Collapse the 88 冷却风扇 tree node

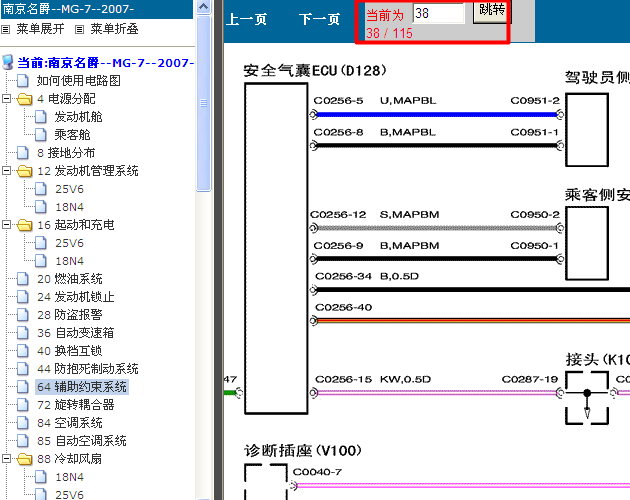(6, 458)
